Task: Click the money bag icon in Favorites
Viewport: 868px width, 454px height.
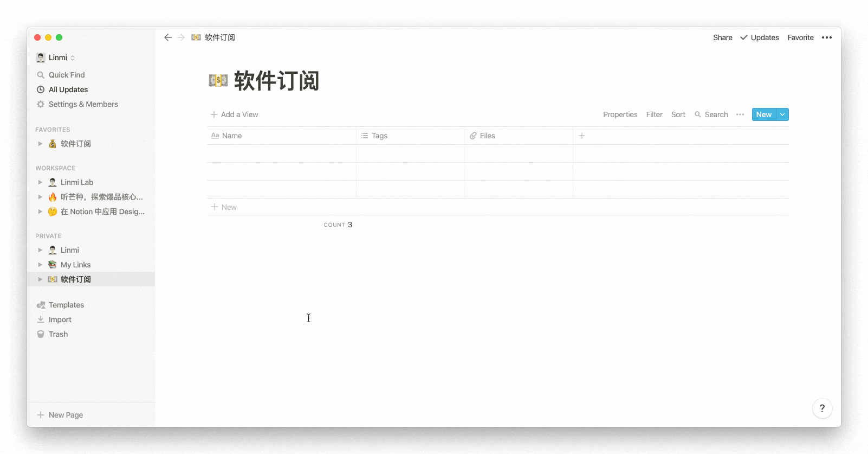Action: click(53, 144)
